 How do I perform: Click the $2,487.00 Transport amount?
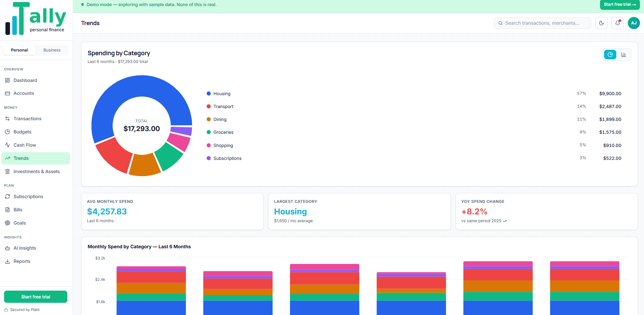pyautogui.click(x=610, y=106)
